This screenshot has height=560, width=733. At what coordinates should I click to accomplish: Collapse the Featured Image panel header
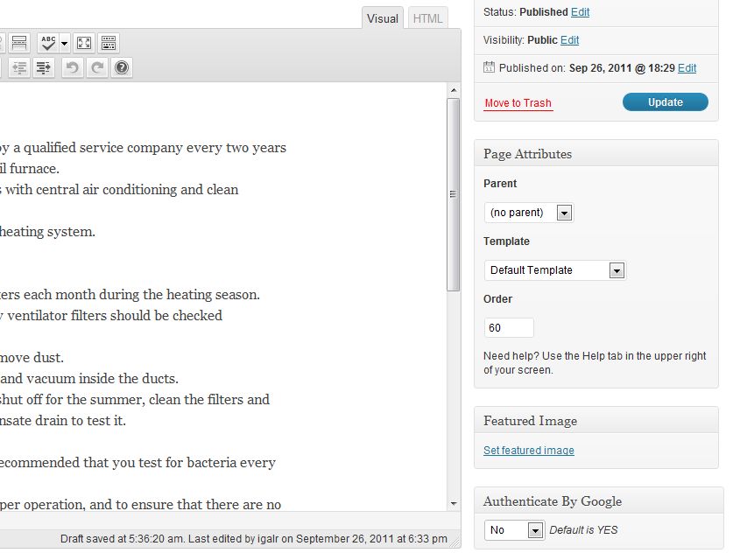tap(596, 421)
